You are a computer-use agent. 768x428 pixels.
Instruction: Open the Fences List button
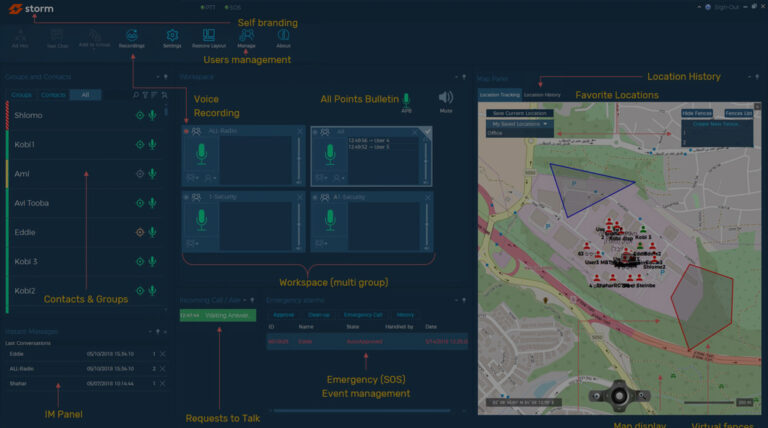pos(739,113)
